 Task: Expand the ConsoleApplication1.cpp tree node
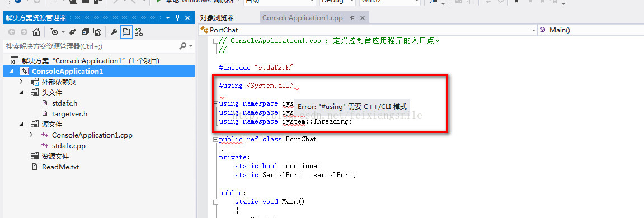coord(31,135)
